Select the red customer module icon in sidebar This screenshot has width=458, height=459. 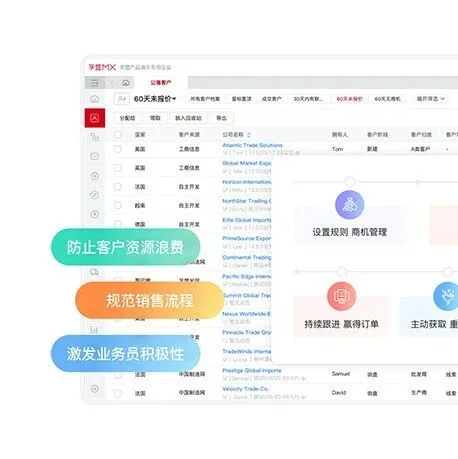[x=95, y=118]
